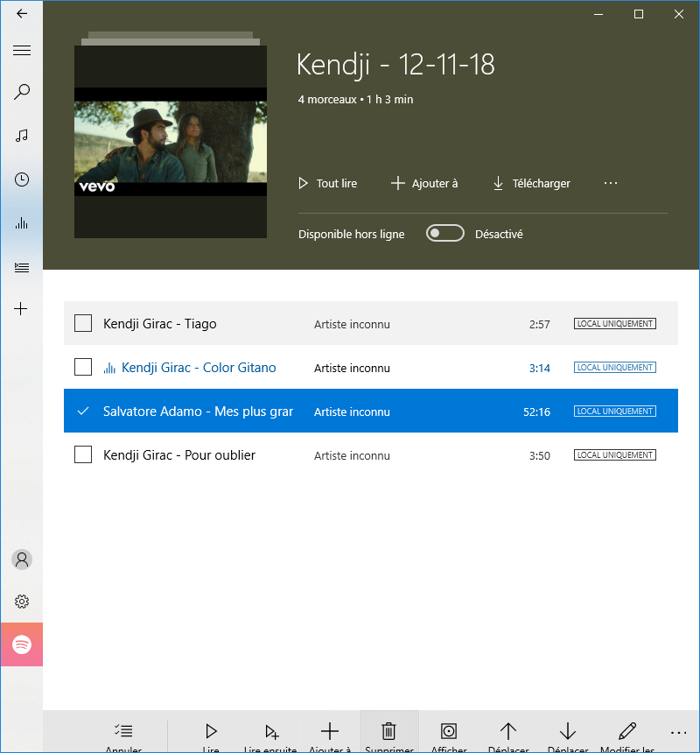
Task: Open settings via the gear icon
Action: 22,602
